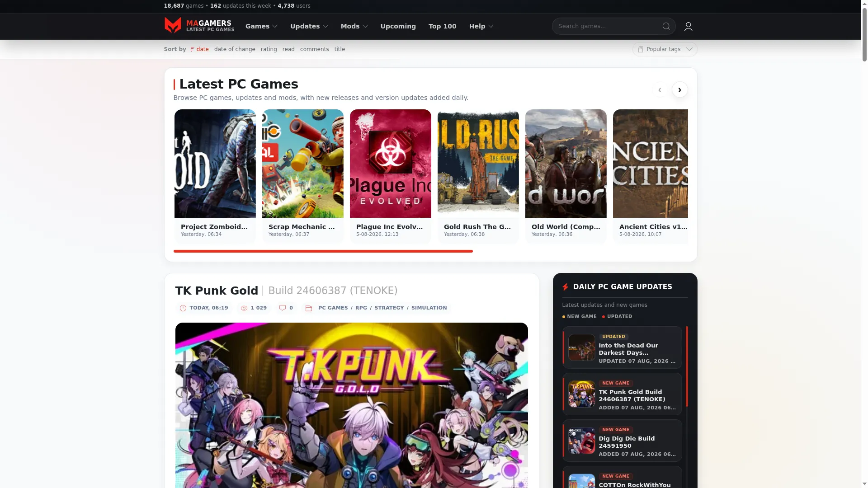
Task: Click the NEW GAME legend label
Action: point(581,317)
